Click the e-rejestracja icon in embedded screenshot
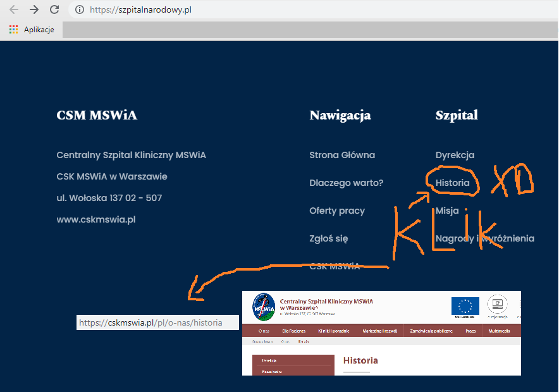Viewport: 559px width, 392px height. pyautogui.click(x=497, y=305)
